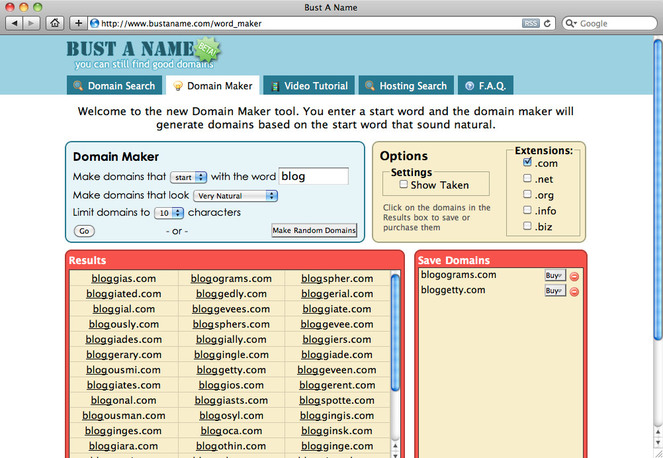
Task: Select blogously.com in Results
Action: point(123,324)
